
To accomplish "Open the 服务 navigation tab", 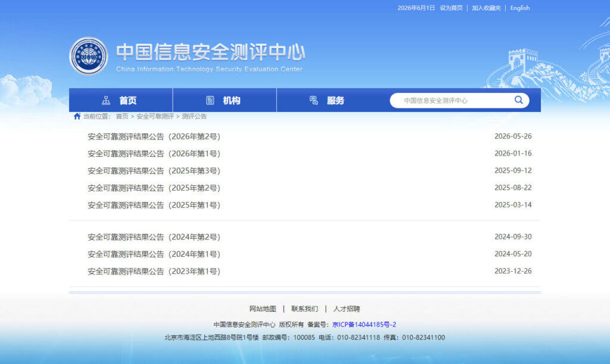I will coord(329,100).
